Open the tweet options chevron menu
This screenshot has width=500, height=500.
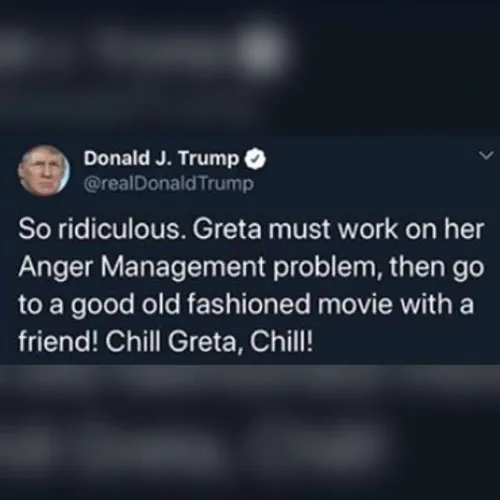(486, 155)
